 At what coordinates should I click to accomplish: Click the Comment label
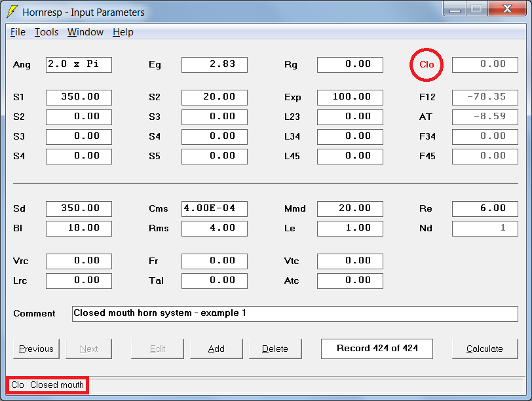click(x=34, y=313)
